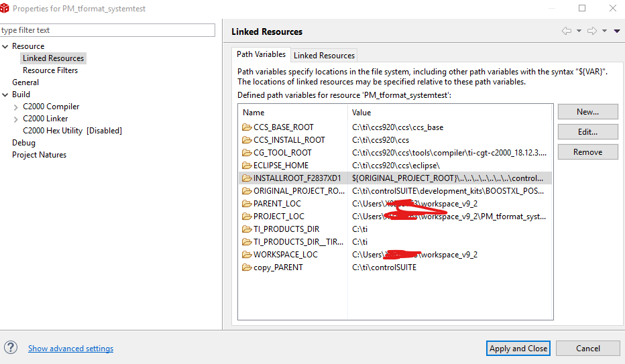
Task: Click the CCS_BASE_ROOT folder icon
Action: coord(246,127)
